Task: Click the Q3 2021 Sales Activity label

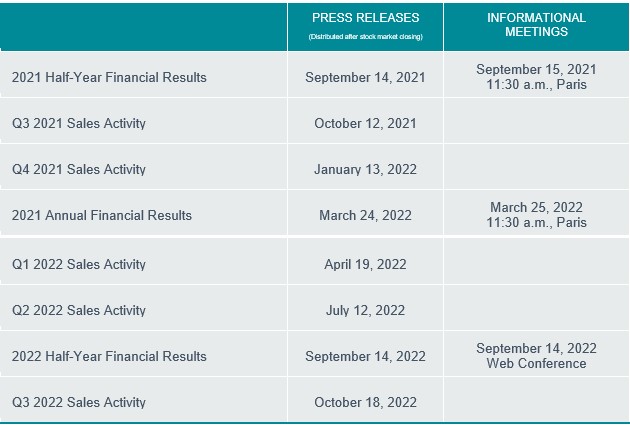Action: point(79,123)
